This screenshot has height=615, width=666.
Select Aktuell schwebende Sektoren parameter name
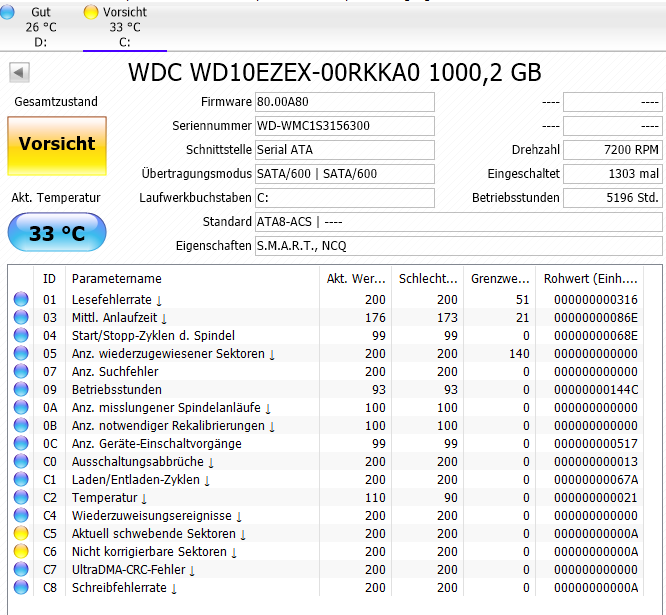coord(154,533)
